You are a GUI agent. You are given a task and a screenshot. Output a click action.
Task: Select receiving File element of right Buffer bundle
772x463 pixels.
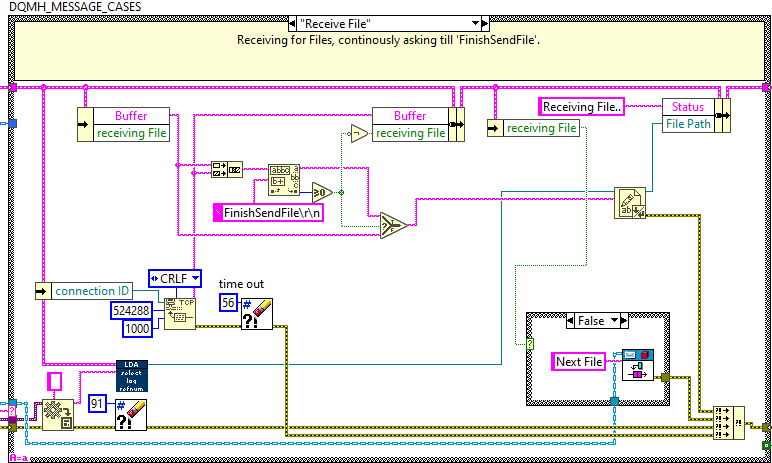click(x=410, y=133)
